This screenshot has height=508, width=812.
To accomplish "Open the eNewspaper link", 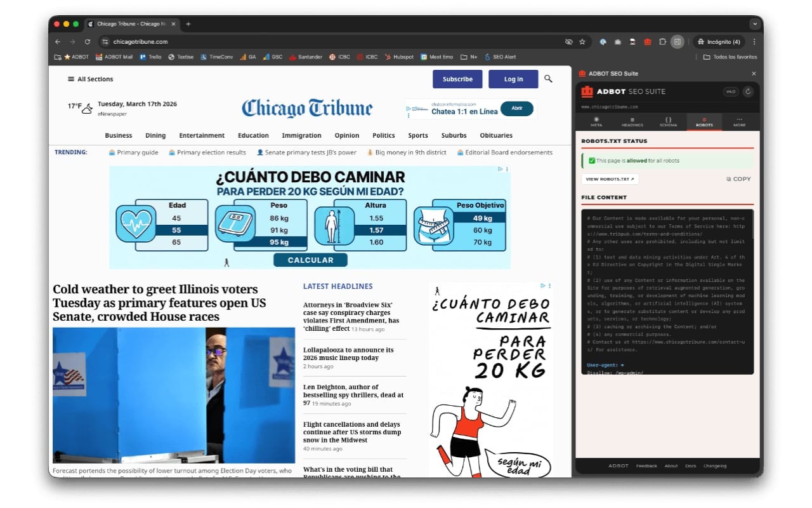I will click(112, 114).
